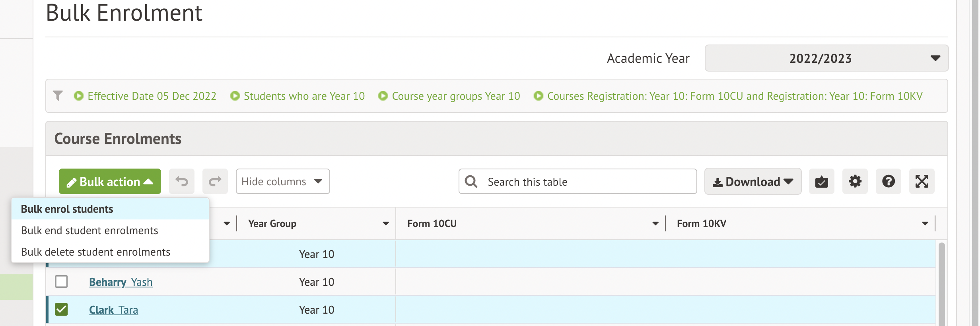Expand the Hide columns dropdown

[x=282, y=182]
